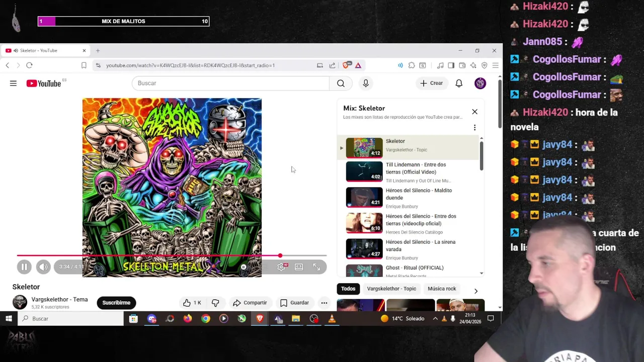
Task: Bookmark this page icon
Action: point(84,65)
